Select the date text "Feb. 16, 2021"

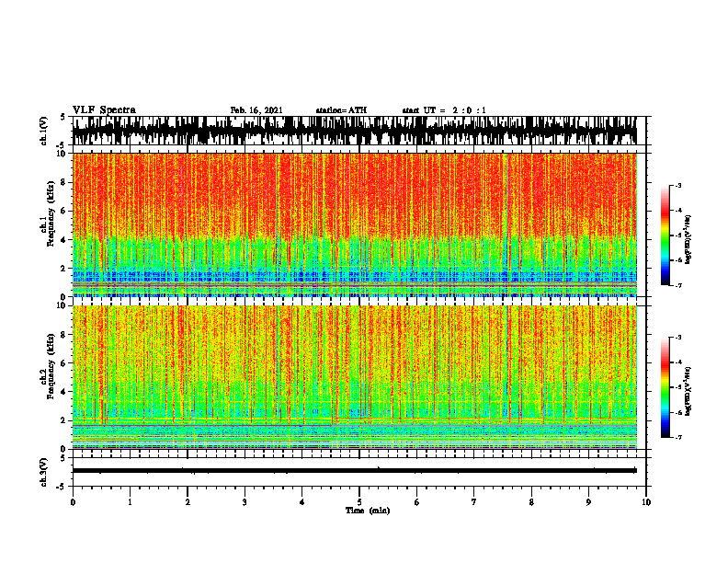coord(256,110)
